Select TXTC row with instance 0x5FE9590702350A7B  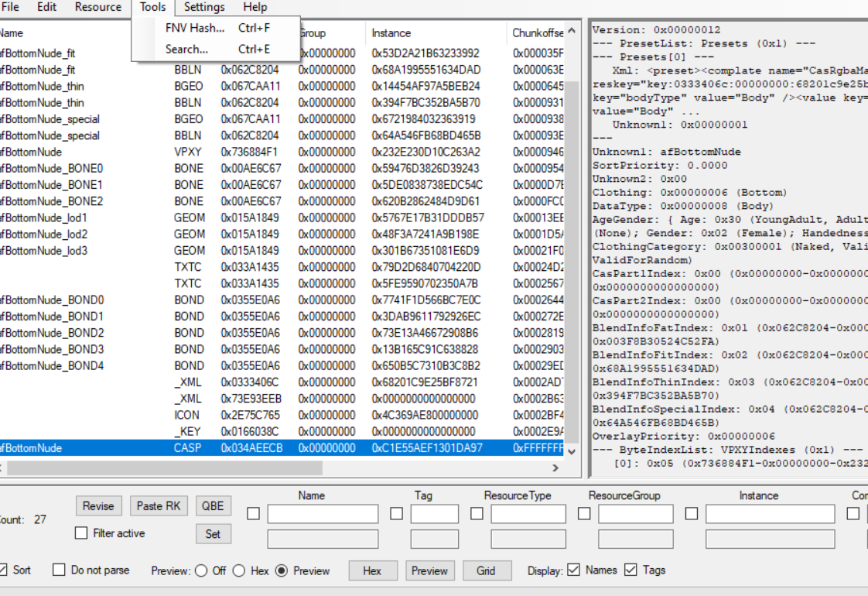tap(282, 283)
